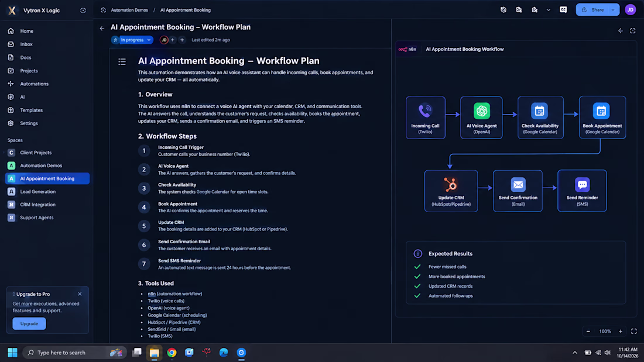Open the toolbar chevron dropdown in top bar
The width and height of the screenshot is (644, 362).
pyautogui.click(x=549, y=10)
